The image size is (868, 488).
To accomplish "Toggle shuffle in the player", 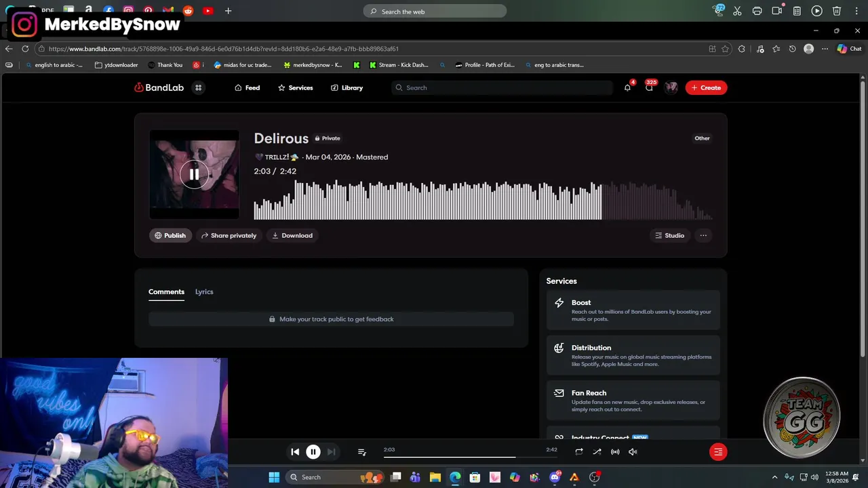I will (x=597, y=451).
